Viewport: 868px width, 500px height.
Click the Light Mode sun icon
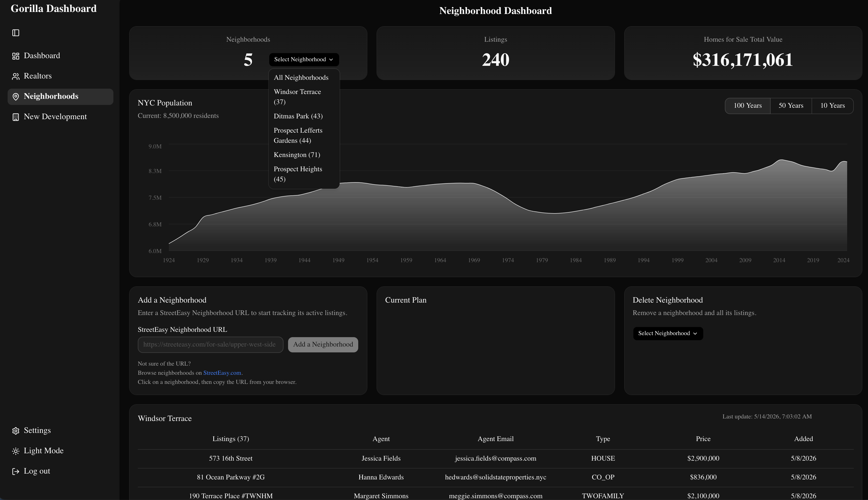click(x=16, y=451)
